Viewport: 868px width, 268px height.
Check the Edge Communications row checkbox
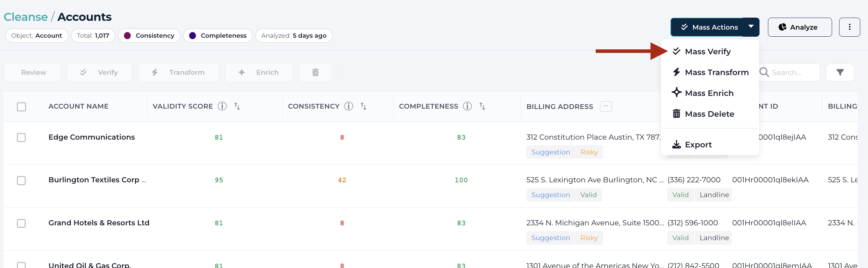click(21, 138)
